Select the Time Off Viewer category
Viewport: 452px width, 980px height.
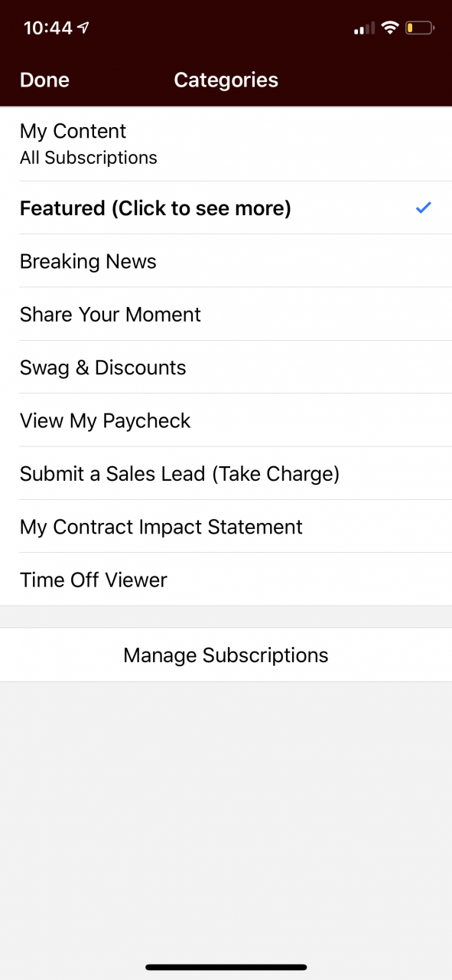(226, 580)
